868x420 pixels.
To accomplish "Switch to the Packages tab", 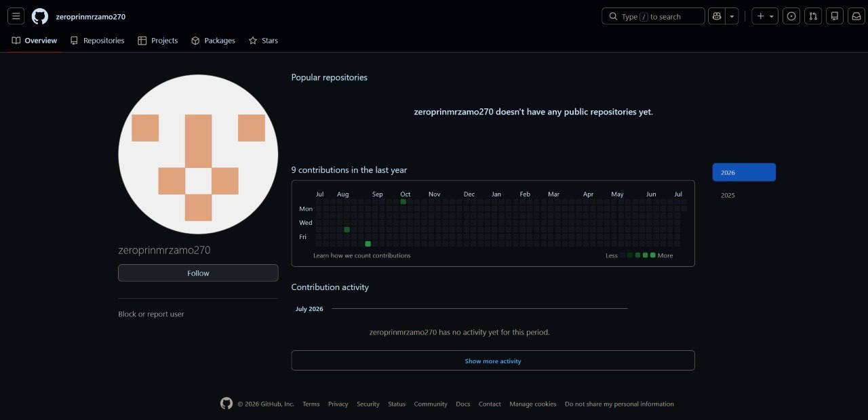I will [213, 41].
